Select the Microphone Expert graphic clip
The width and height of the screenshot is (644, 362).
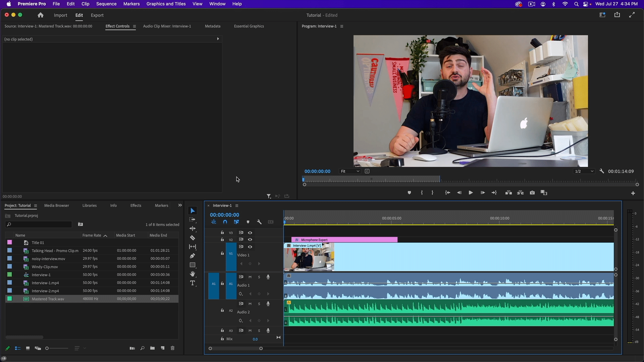coord(344,240)
